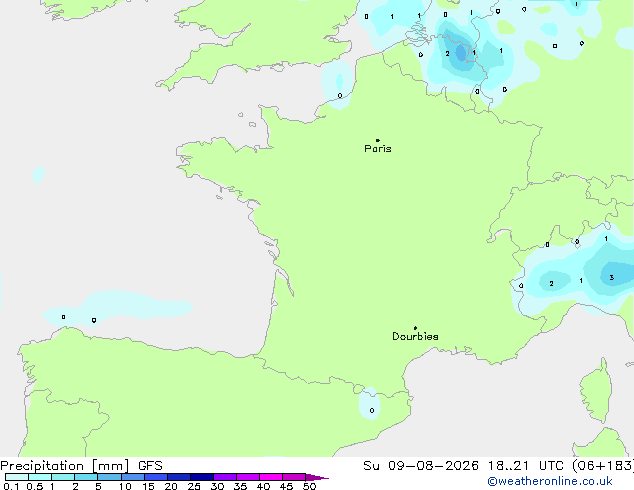
Task: Click the precipitation value 2 in the Alps
Action: 552,283
